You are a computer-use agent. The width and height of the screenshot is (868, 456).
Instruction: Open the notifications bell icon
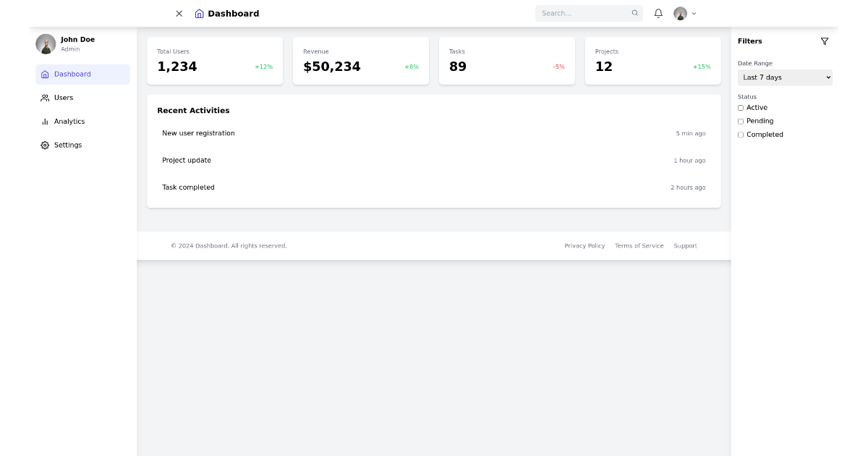pyautogui.click(x=658, y=13)
